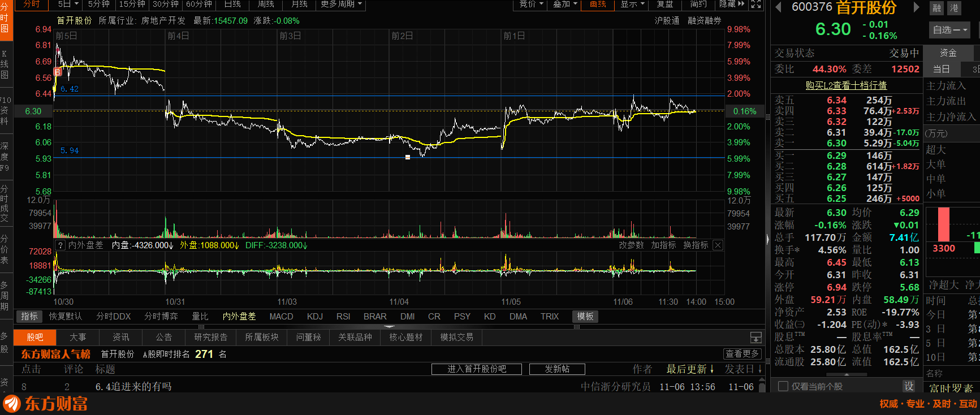The width and height of the screenshot is (980, 415).
Task: Open the 5日 period dropdown
Action: click(68, 5)
